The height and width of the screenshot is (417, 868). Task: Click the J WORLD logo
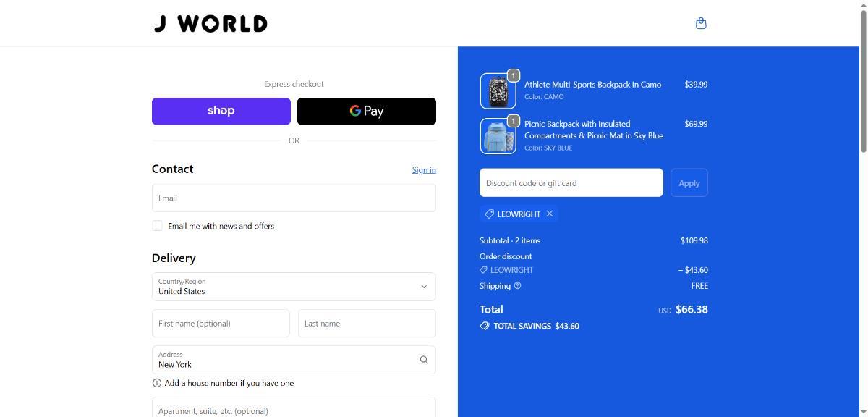tap(210, 24)
